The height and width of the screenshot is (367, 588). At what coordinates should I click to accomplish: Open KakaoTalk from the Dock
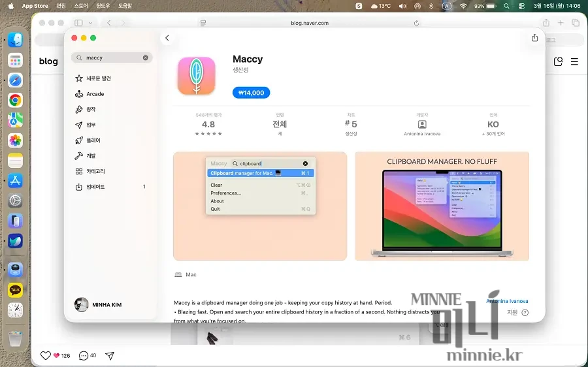(x=16, y=290)
